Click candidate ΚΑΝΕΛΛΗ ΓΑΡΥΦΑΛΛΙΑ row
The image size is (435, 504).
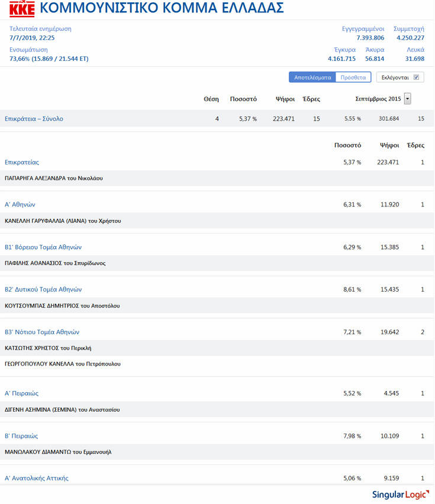(63, 221)
